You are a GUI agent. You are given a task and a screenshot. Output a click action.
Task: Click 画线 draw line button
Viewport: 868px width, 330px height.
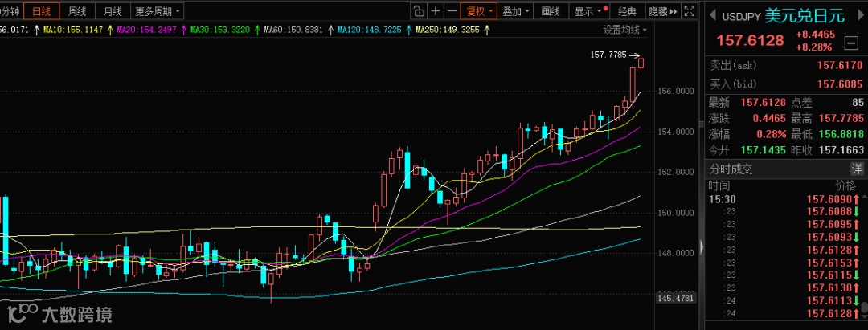pyautogui.click(x=551, y=11)
